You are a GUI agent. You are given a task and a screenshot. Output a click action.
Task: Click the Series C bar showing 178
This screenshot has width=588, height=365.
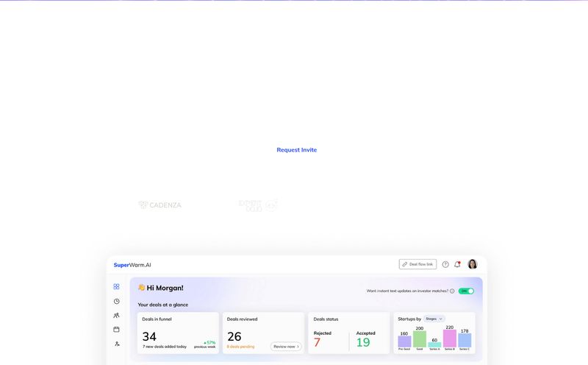(x=465, y=340)
